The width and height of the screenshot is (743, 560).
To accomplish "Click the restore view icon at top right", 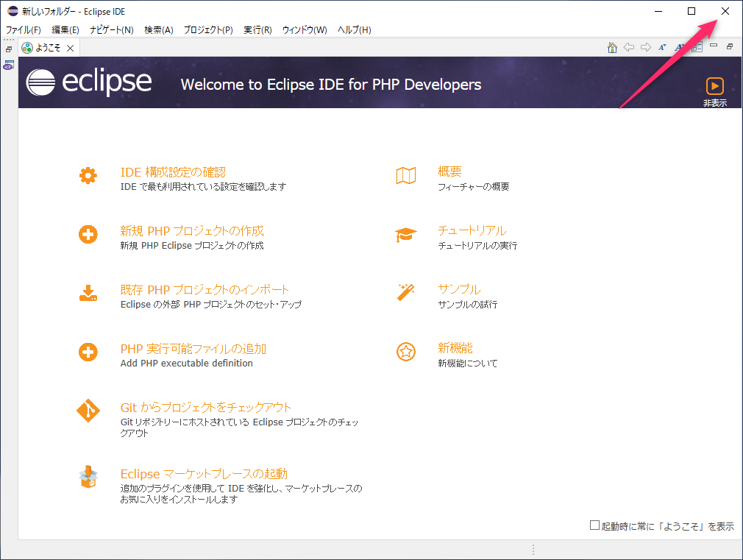I will (x=730, y=46).
